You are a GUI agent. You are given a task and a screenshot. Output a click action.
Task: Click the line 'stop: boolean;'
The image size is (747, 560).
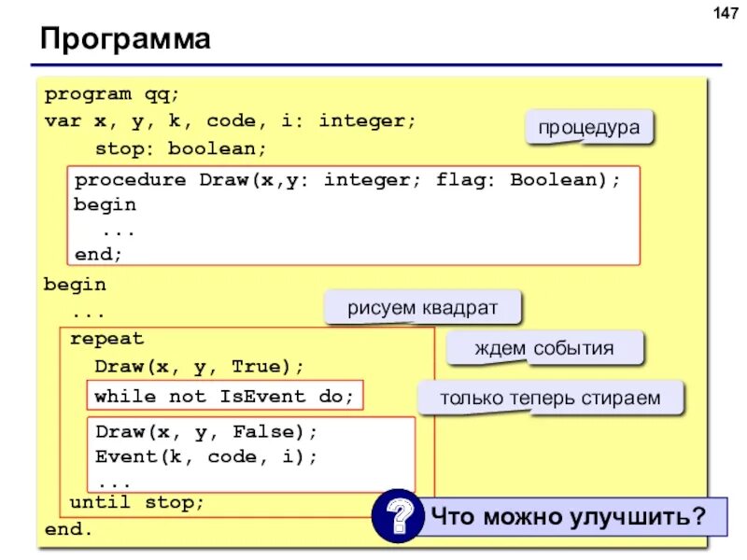[x=180, y=149]
